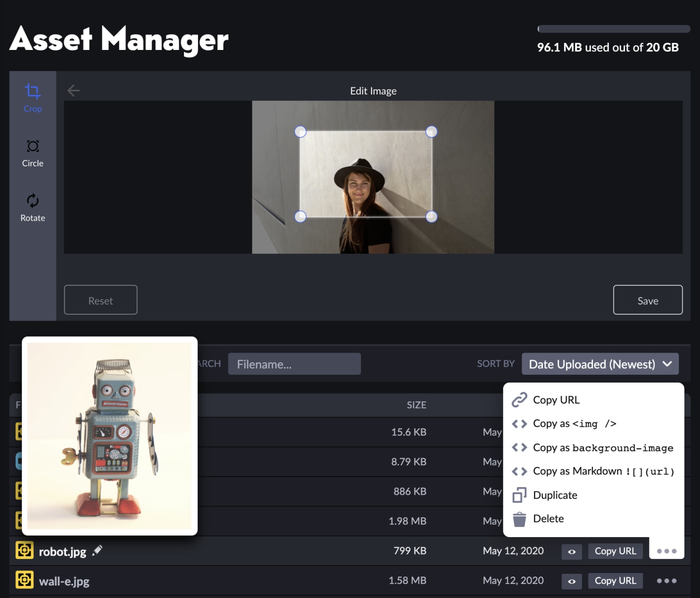This screenshot has width=700, height=598.
Task: Open the more options menu for wall-e.jpg
Action: (666, 581)
